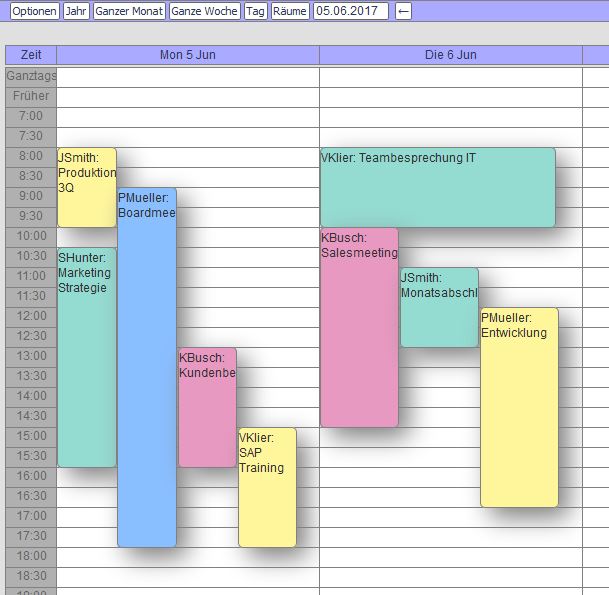Image resolution: width=609 pixels, height=595 pixels.
Task: Open JSmith Monatsabschluss appointment
Action: pos(439,307)
